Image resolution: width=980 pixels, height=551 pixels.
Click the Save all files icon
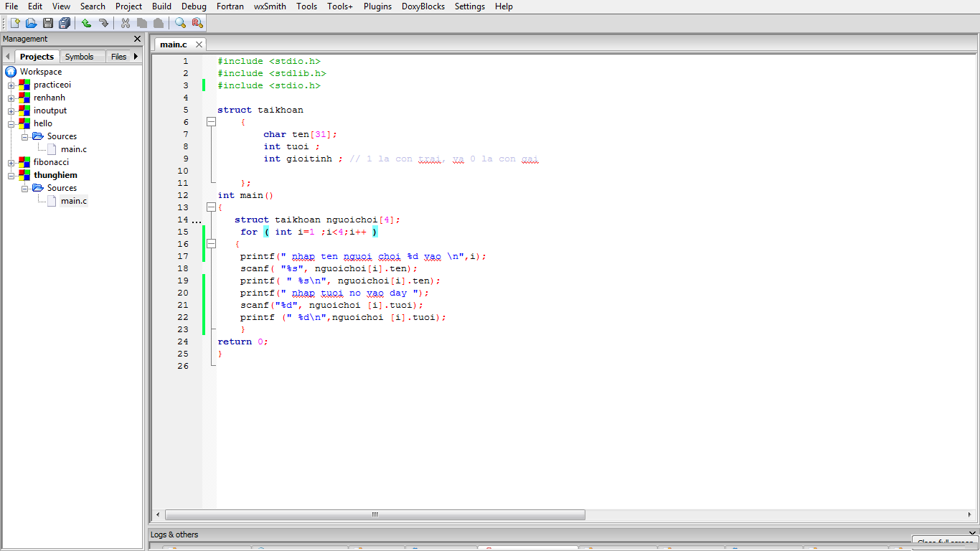pyautogui.click(x=65, y=23)
